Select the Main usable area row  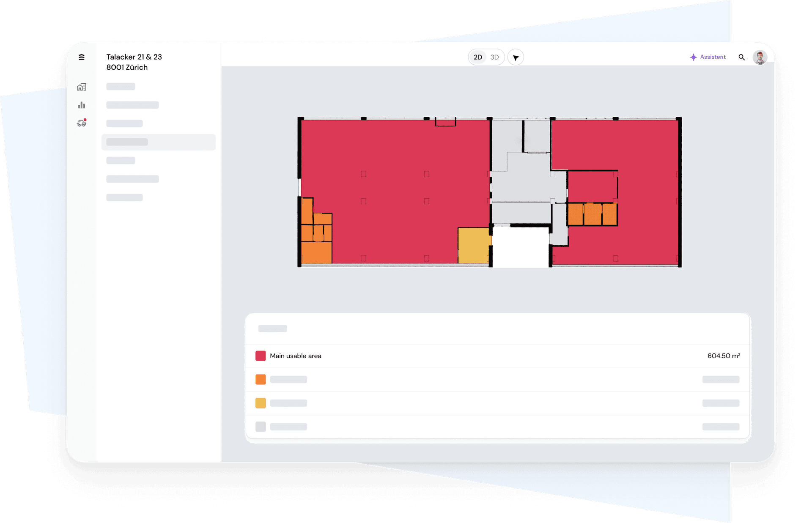pyautogui.click(x=497, y=356)
